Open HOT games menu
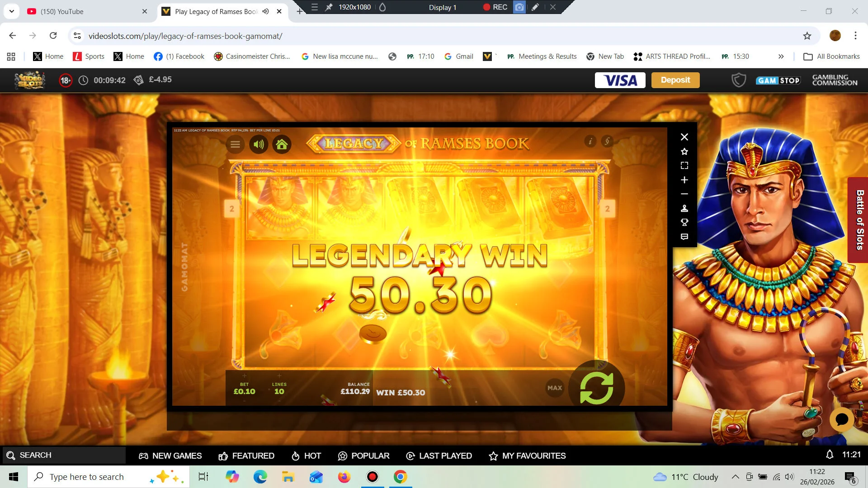868x488 pixels. click(306, 456)
